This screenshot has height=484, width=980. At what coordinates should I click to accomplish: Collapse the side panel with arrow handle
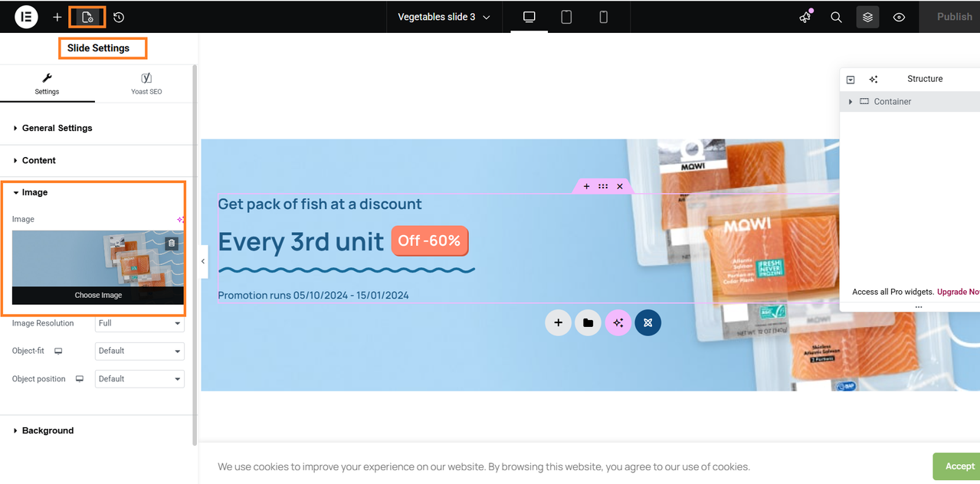coord(203,261)
